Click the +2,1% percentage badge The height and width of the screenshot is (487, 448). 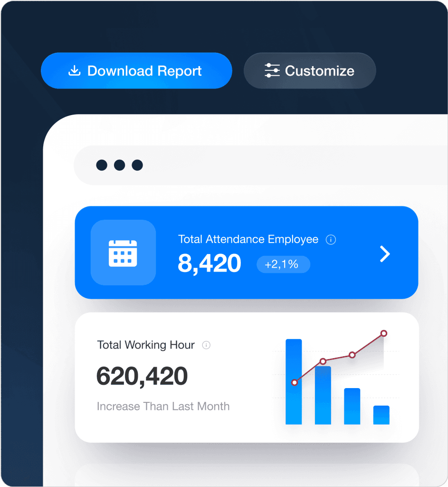pos(283,264)
